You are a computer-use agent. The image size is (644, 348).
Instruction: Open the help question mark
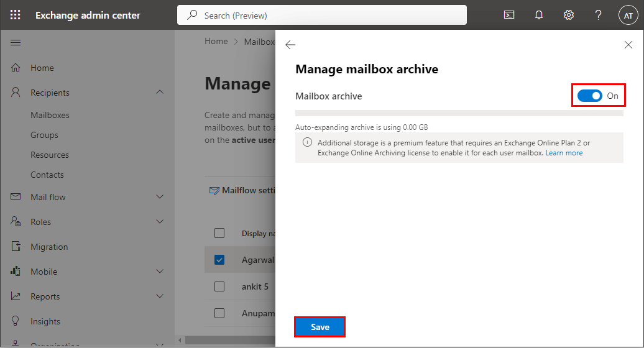click(x=599, y=15)
